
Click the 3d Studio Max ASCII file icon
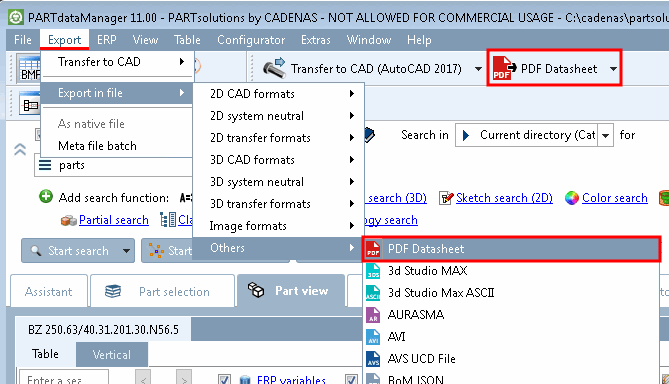tap(373, 293)
